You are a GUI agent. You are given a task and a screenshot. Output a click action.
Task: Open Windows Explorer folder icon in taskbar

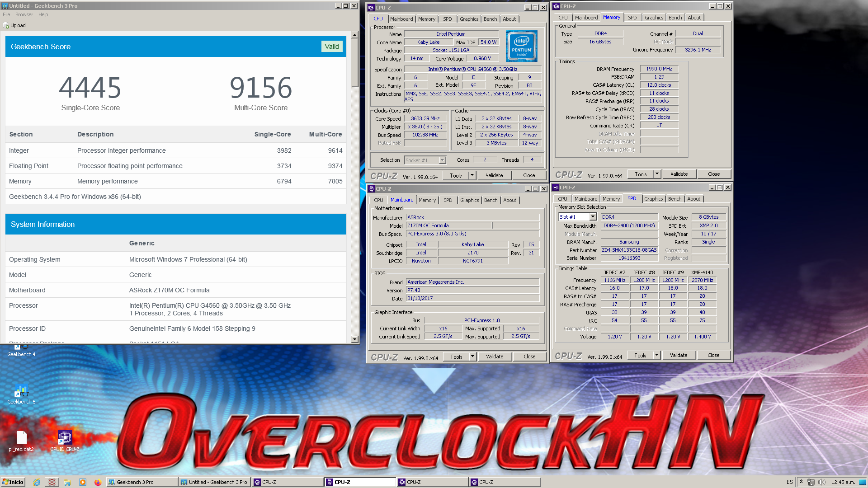click(67, 482)
